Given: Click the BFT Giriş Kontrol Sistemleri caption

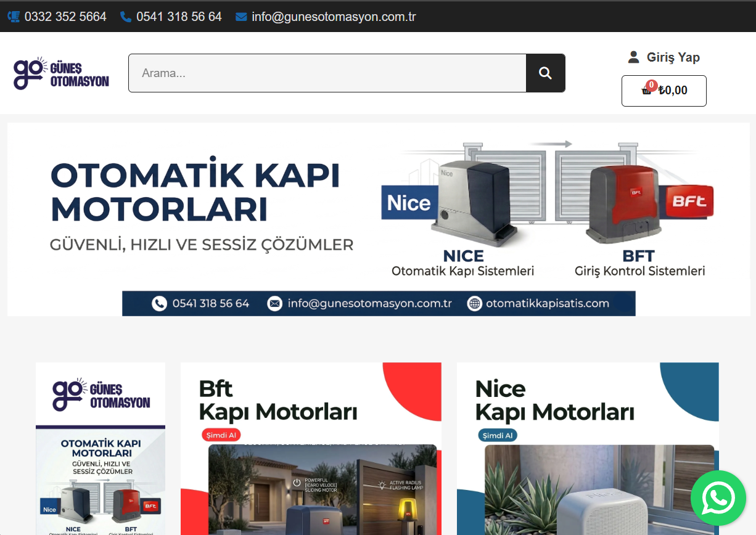Looking at the screenshot, I should 639,263.
